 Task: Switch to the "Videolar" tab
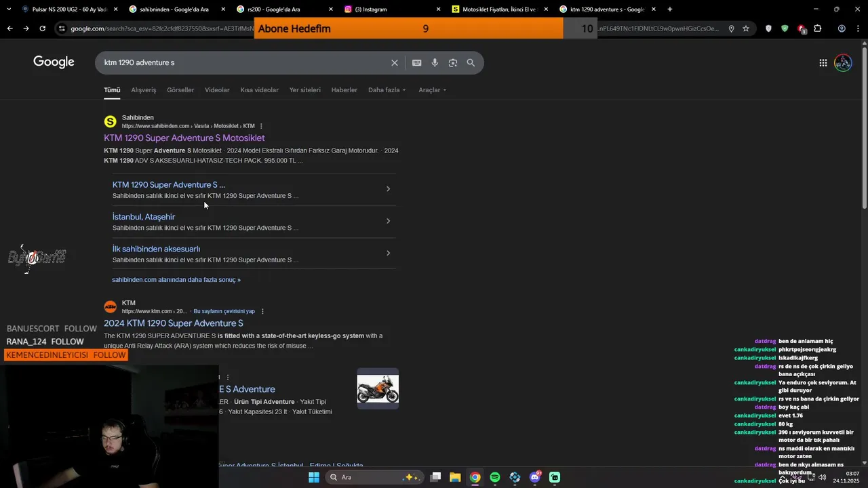tap(217, 90)
